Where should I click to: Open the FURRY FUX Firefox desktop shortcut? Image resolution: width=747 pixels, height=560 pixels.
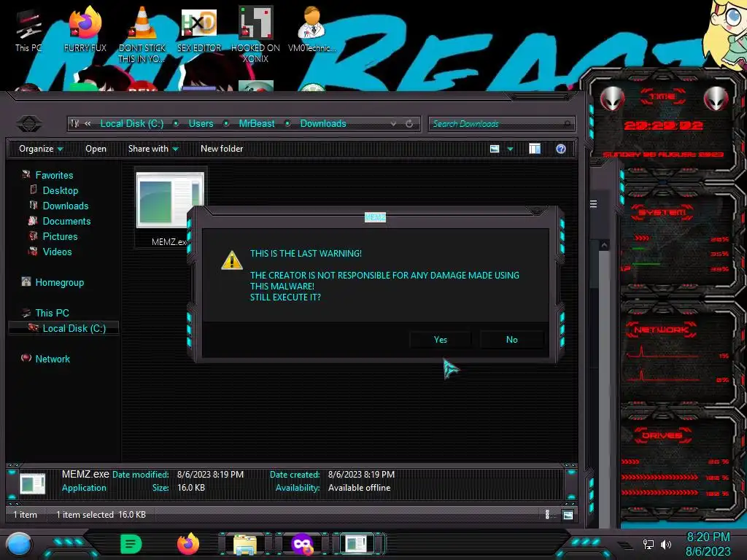pyautogui.click(x=85, y=31)
